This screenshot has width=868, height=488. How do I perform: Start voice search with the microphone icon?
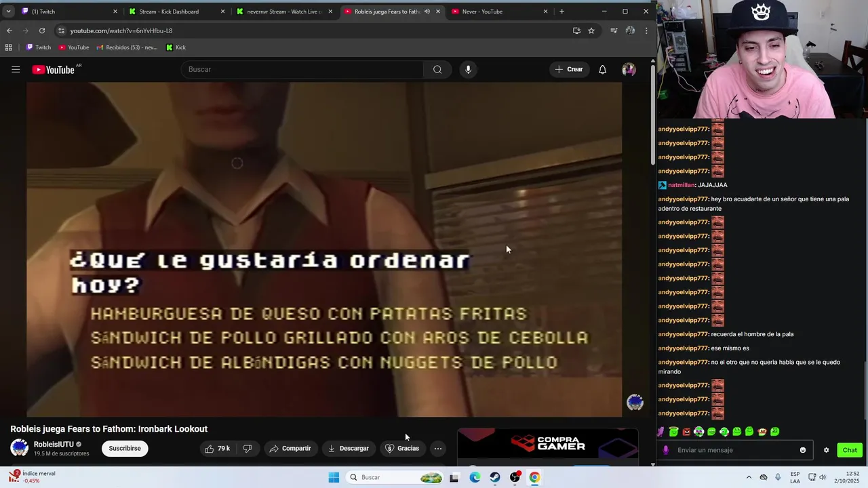point(468,69)
